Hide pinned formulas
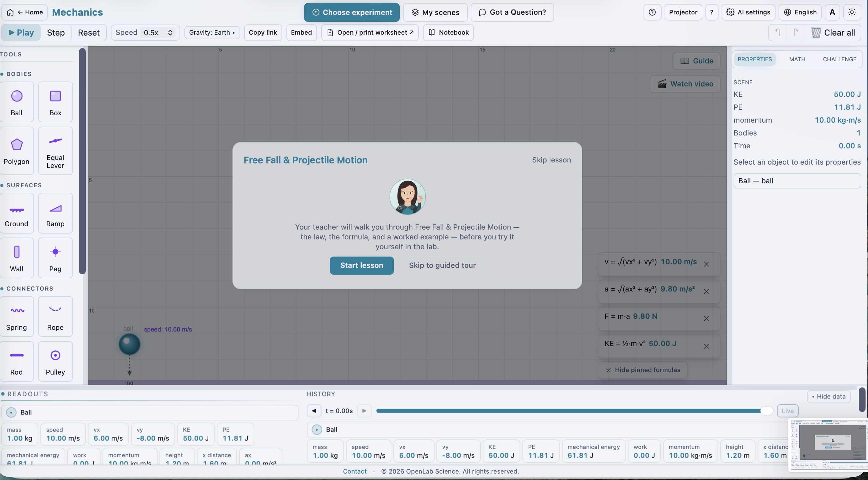The width and height of the screenshot is (868, 480). pyautogui.click(x=643, y=370)
